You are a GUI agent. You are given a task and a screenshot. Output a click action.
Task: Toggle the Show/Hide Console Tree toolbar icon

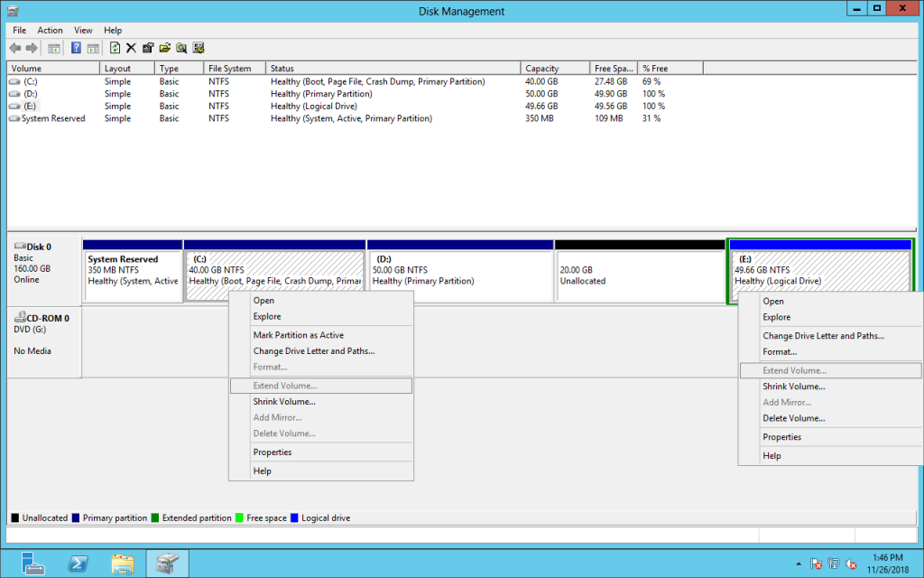point(53,48)
